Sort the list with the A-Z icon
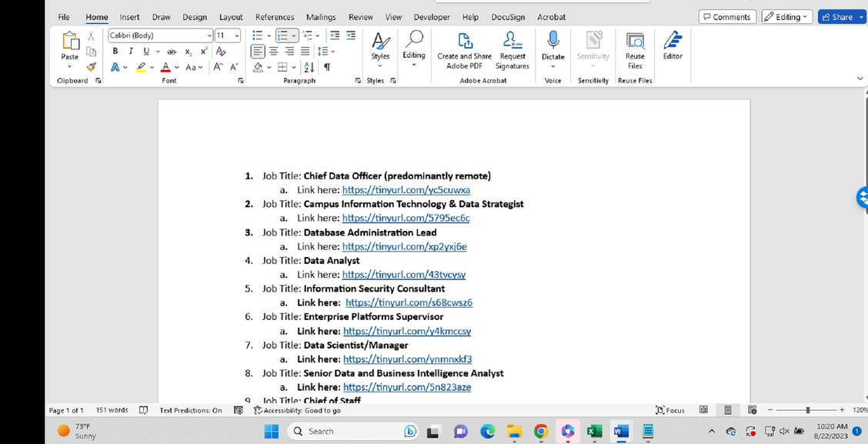 [x=309, y=67]
